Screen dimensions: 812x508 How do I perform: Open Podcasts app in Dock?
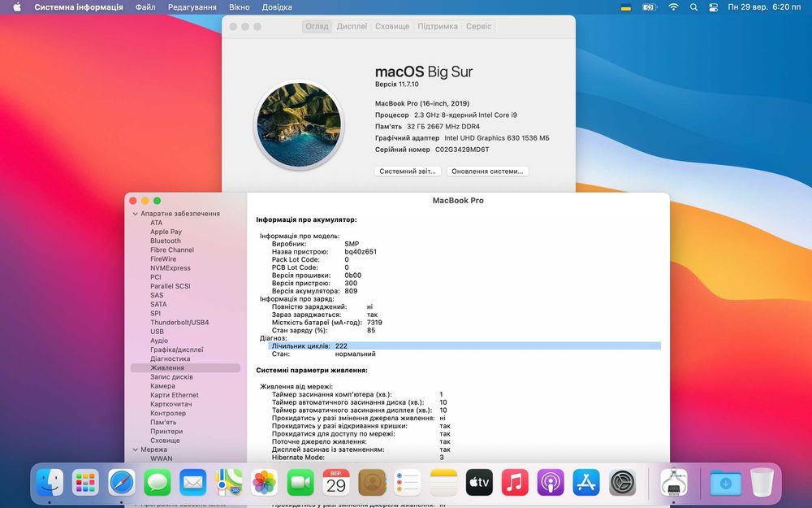tap(551, 483)
